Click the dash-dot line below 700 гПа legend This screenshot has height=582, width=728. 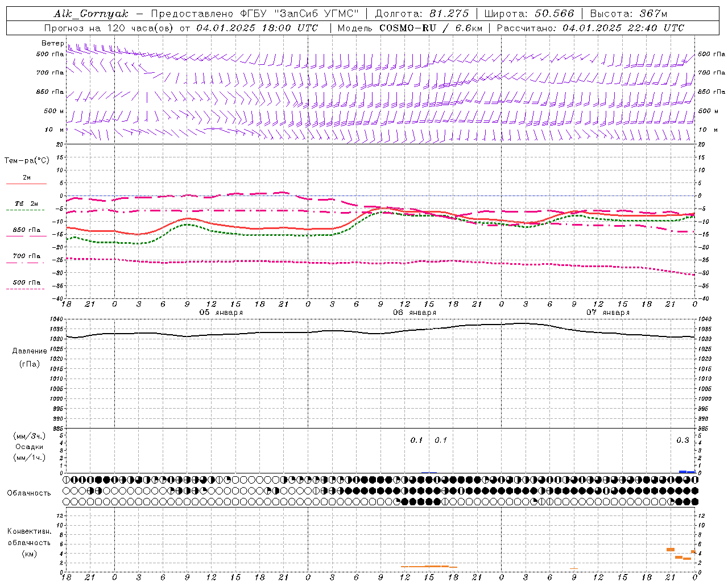(25, 263)
